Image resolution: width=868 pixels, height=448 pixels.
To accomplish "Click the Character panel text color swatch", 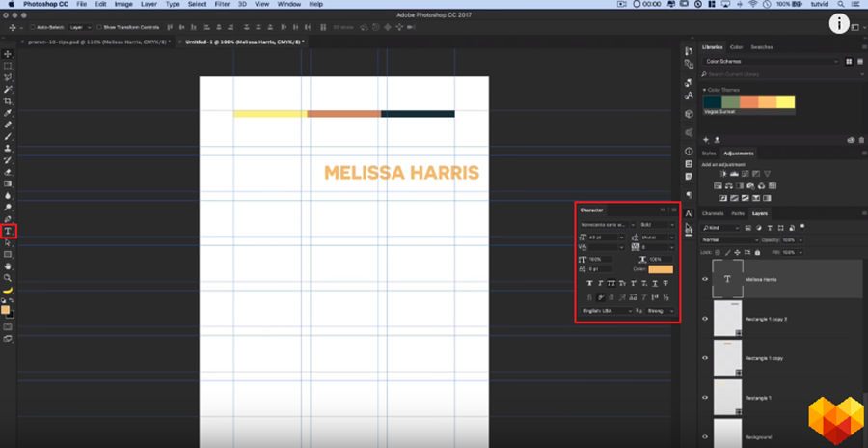I will coord(661,269).
